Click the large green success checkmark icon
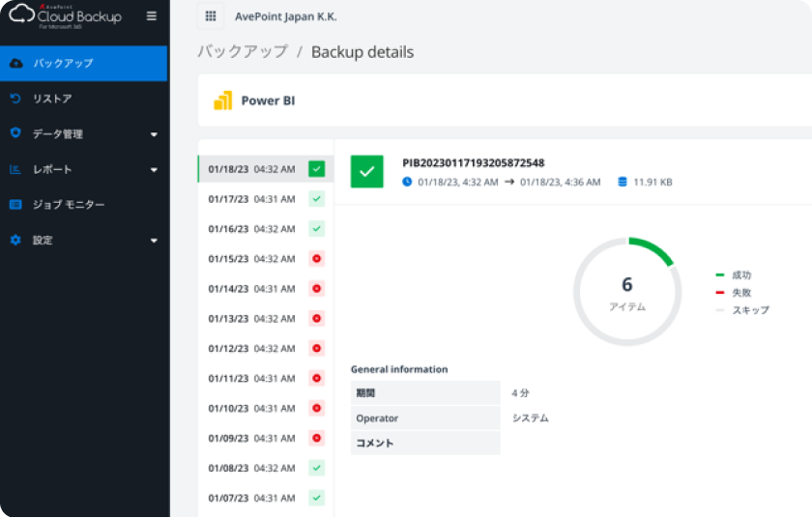 click(x=366, y=171)
